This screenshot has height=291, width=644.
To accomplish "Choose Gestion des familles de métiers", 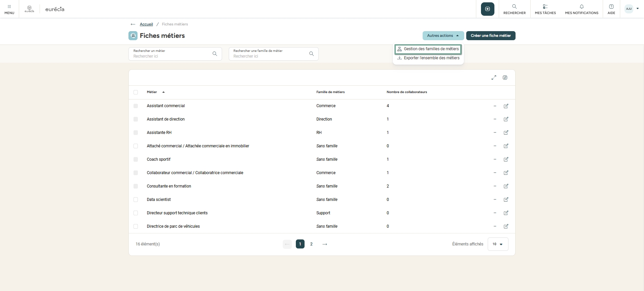I will (428, 49).
